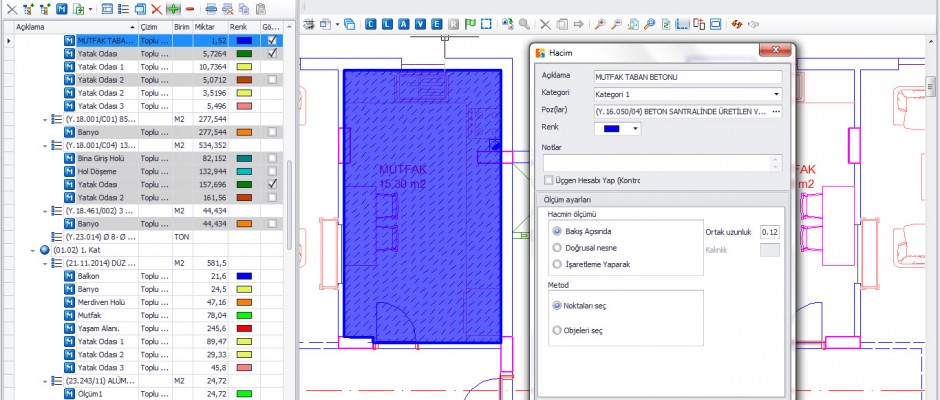Click the green swatch of Mutfak row

[x=245, y=314]
